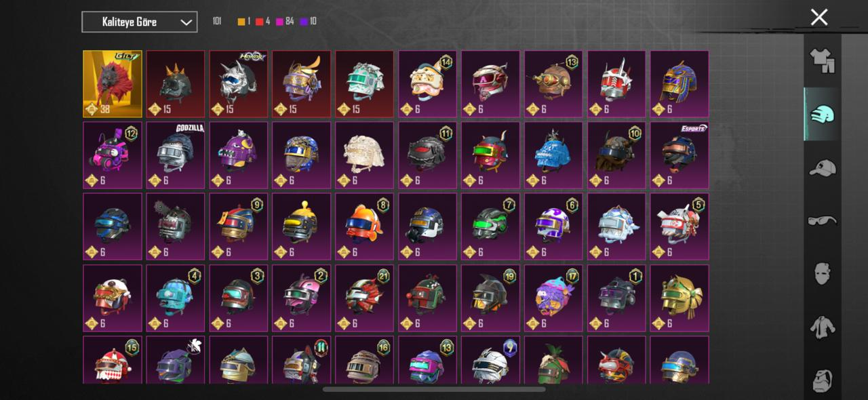This screenshot has width=868, height=400.
Task: Switch to the cap hat category
Action: 822,167
